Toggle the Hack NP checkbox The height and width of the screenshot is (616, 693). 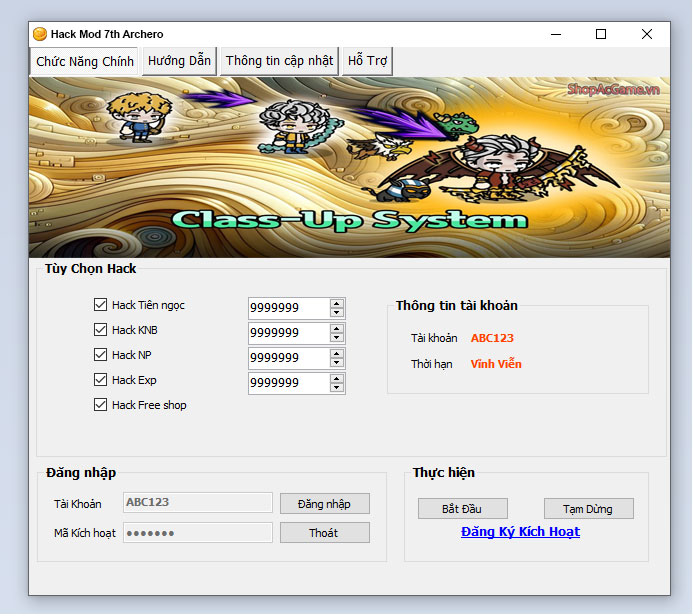(100, 355)
